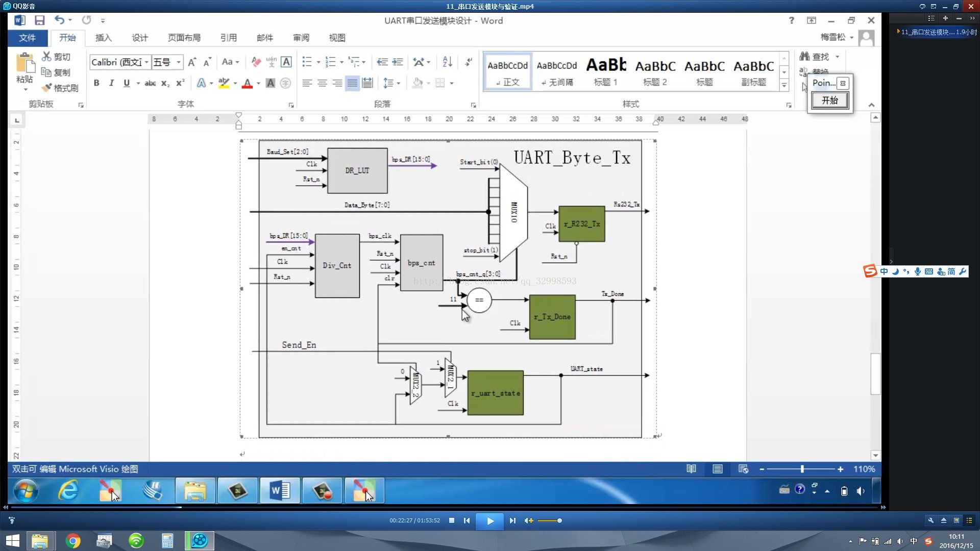Click the Paste icon in clipboard group
Image resolution: width=980 pixels, height=551 pixels.
(x=24, y=63)
